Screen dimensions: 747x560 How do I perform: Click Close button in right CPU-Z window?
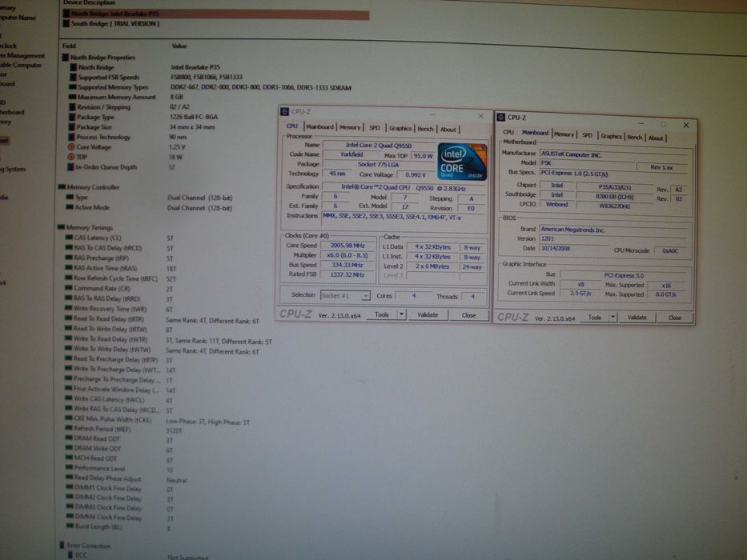[x=675, y=318]
